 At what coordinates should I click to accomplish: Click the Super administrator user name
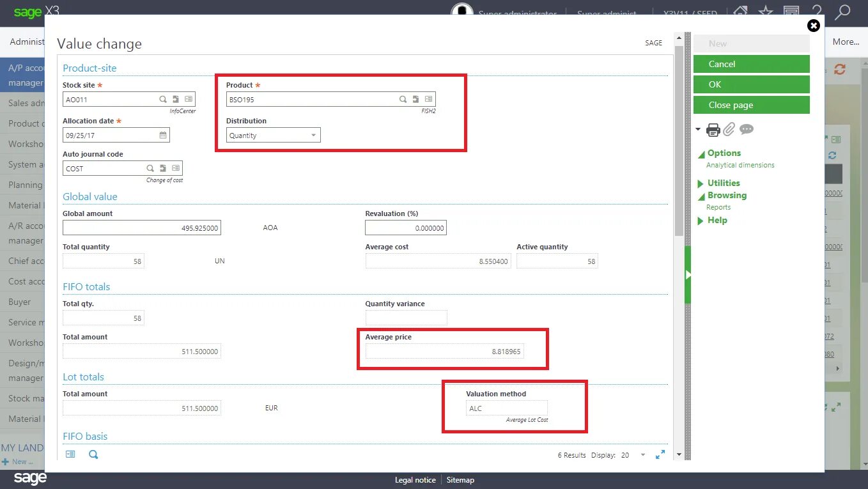pos(518,13)
